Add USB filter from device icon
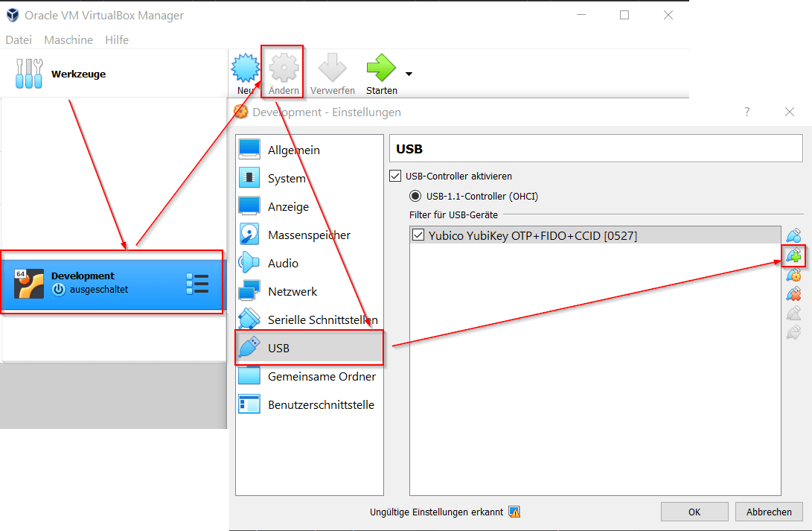812x531 pixels. 793,256
